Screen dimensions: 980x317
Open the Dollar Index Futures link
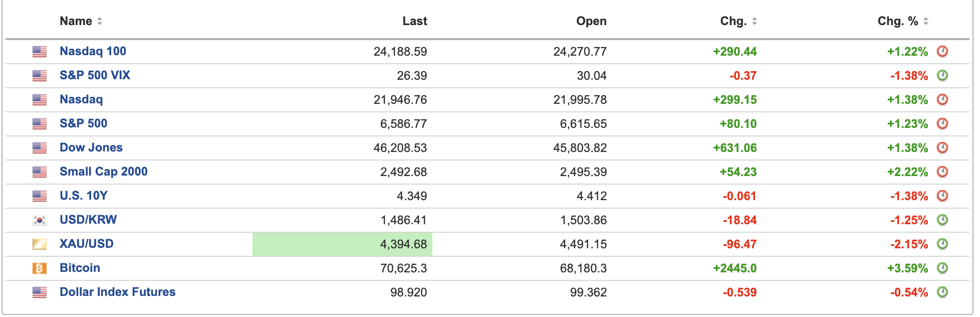click(x=117, y=292)
